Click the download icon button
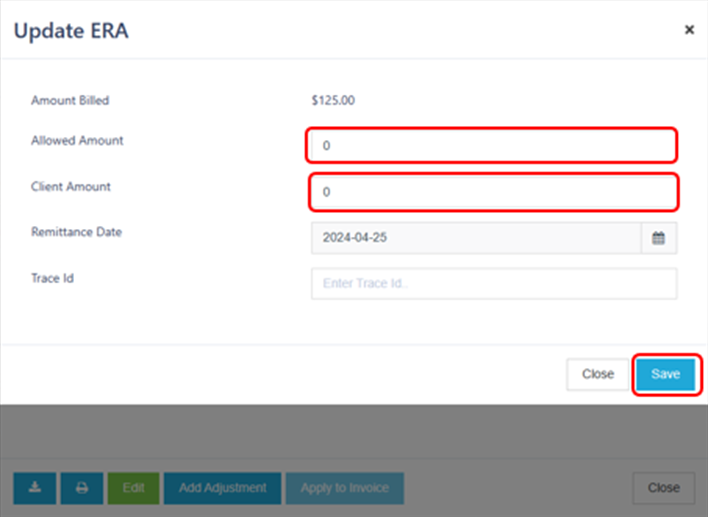708x517 pixels. point(35,488)
